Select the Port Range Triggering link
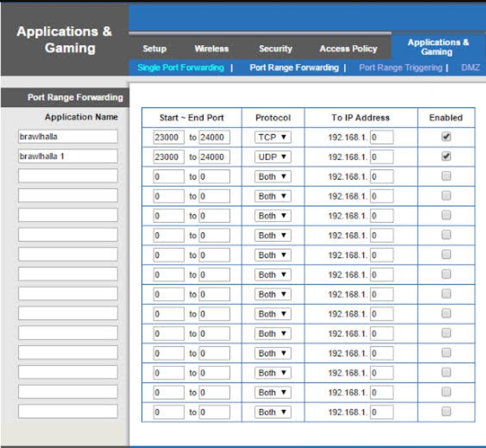The image size is (486, 448). coord(400,67)
